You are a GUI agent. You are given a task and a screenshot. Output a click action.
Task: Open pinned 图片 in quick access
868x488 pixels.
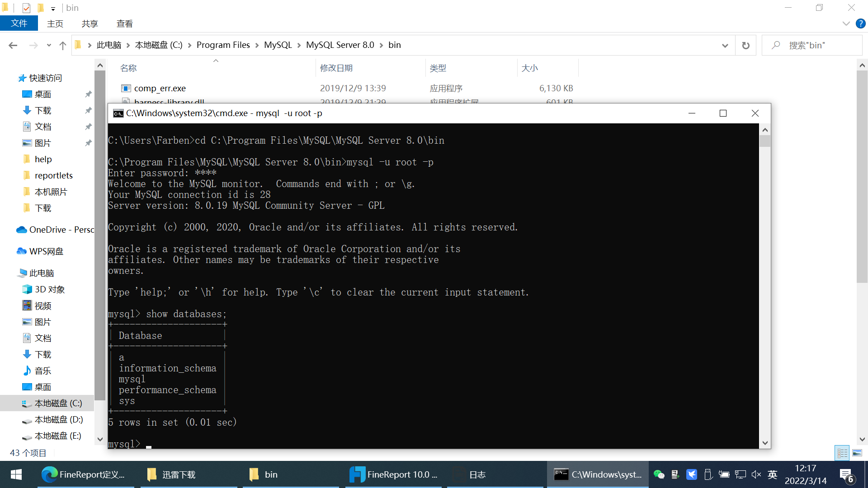tap(43, 143)
